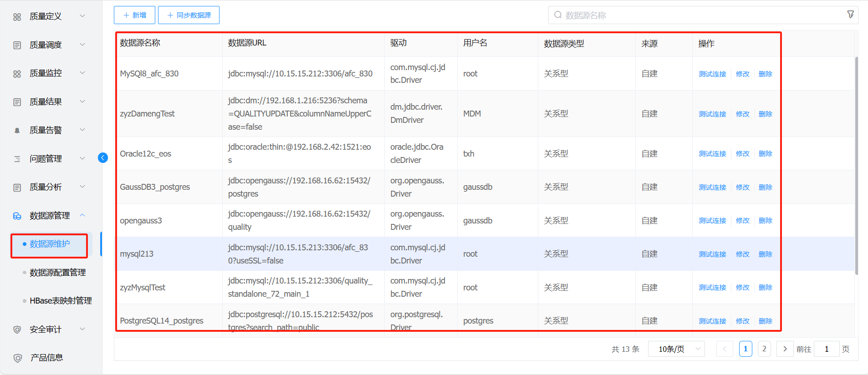Image resolution: width=868 pixels, height=375 pixels.
Task: Expand the 质量定义 menu chevron
Action: [82, 16]
